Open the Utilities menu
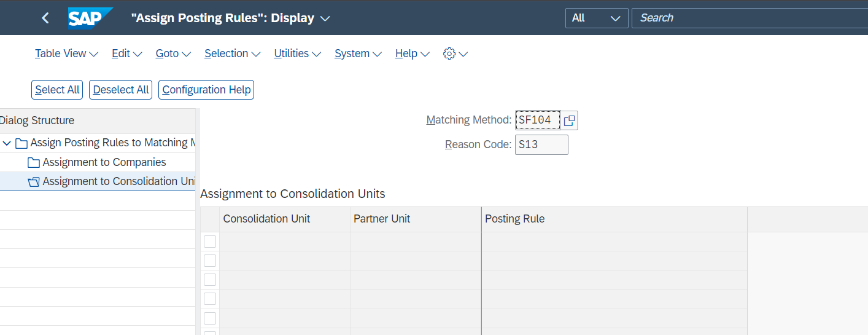This screenshot has width=868, height=335. (298, 54)
